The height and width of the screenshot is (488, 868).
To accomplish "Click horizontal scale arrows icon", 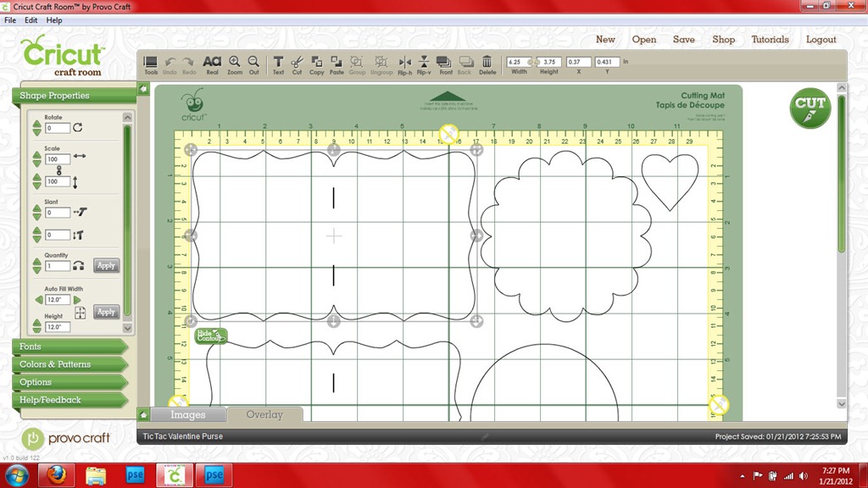I will (x=79, y=156).
